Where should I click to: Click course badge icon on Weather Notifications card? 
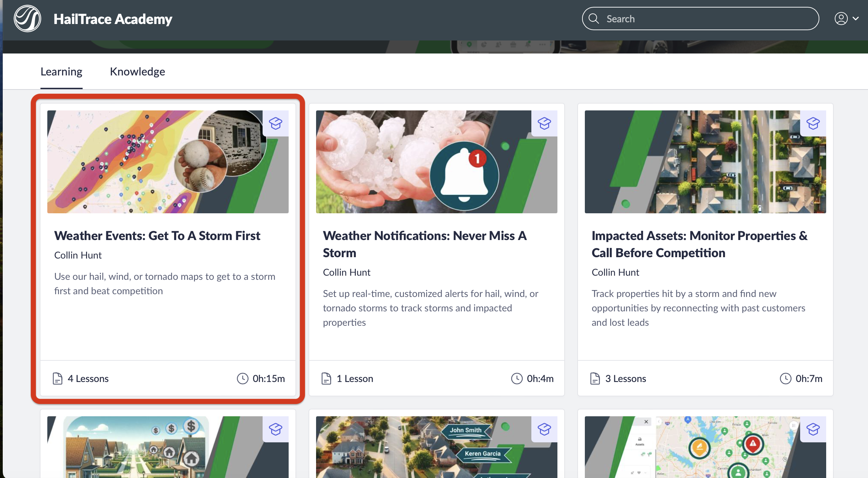pyautogui.click(x=544, y=123)
